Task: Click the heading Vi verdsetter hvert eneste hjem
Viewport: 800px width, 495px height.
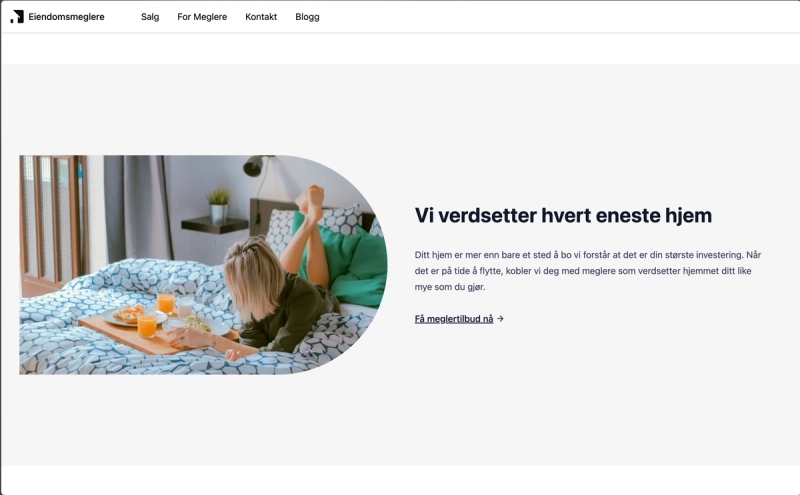Action: tap(563, 215)
